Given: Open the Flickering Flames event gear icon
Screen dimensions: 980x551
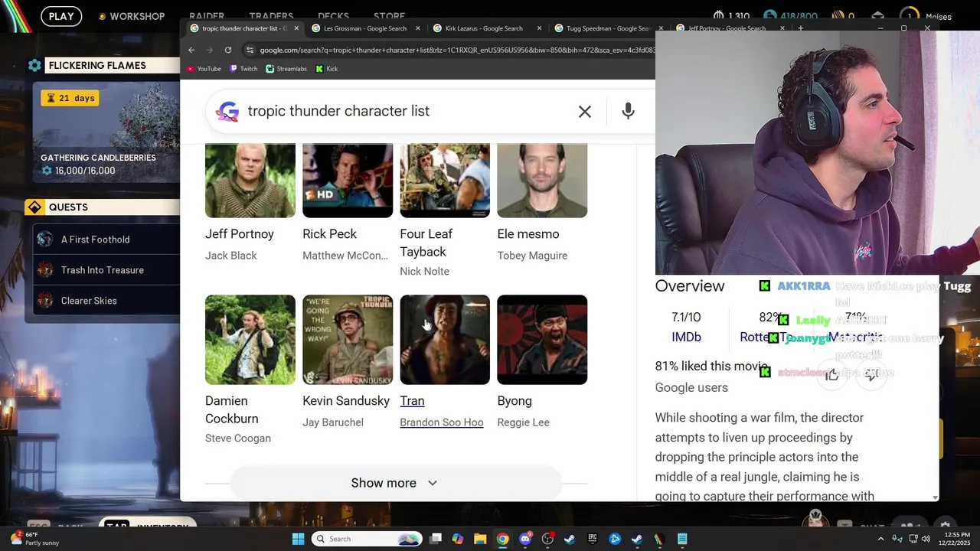Looking at the screenshot, I should click(x=34, y=66).
